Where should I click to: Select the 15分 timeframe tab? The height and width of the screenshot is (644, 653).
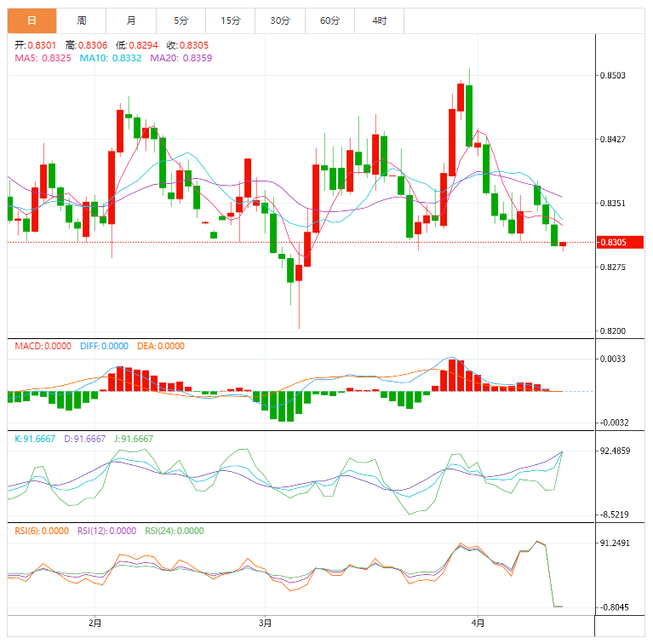(230, 20)
